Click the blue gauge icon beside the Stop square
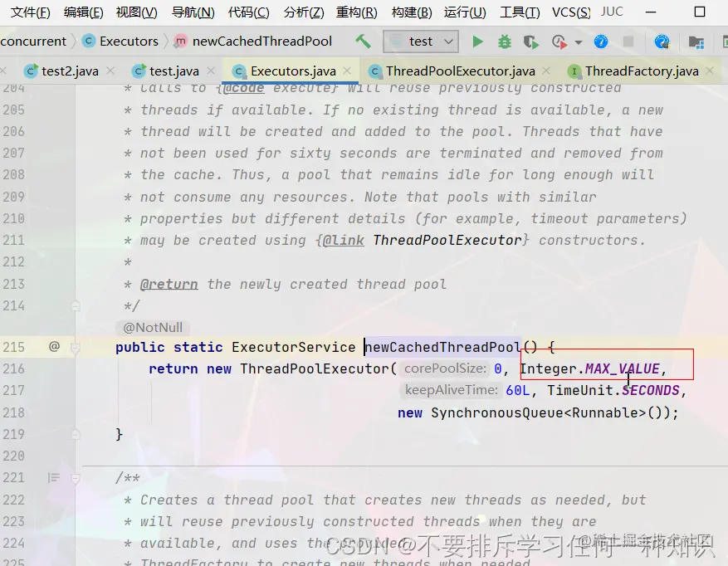This screenshot has width=728, height=566. click(601, 41)
